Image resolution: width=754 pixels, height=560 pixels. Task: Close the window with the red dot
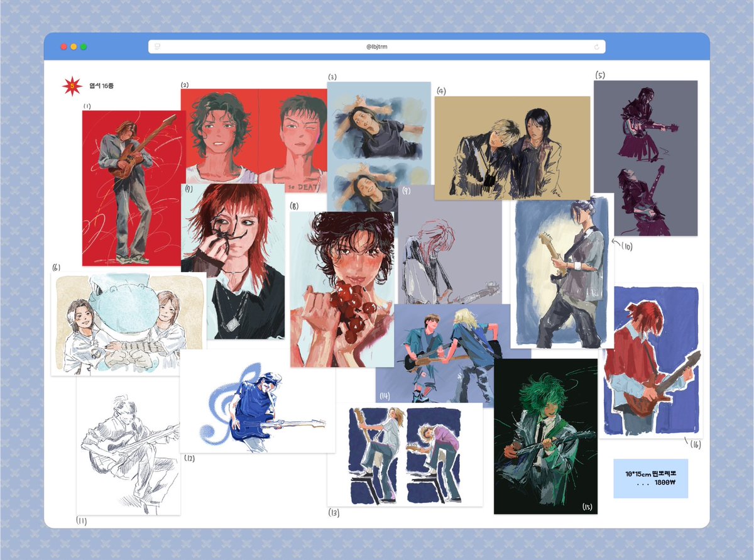click(63, 47)
